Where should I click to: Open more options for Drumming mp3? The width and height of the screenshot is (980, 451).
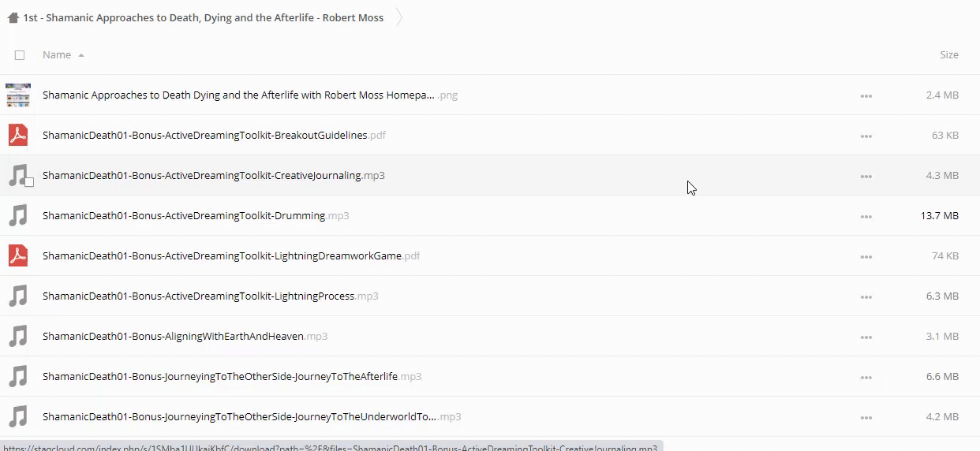click(x=866, y=217)
